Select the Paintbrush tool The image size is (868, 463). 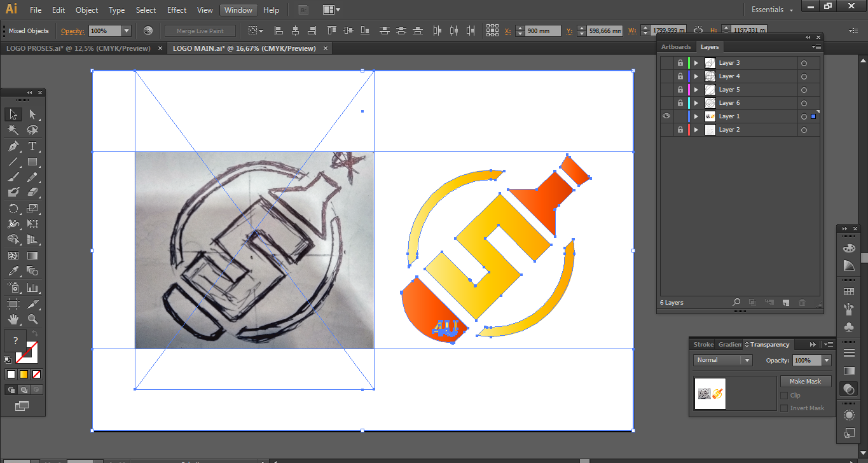point(13,177)
